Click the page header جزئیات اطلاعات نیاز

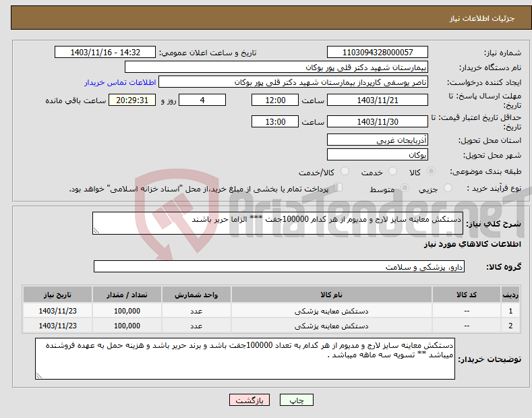pos(482,18)
